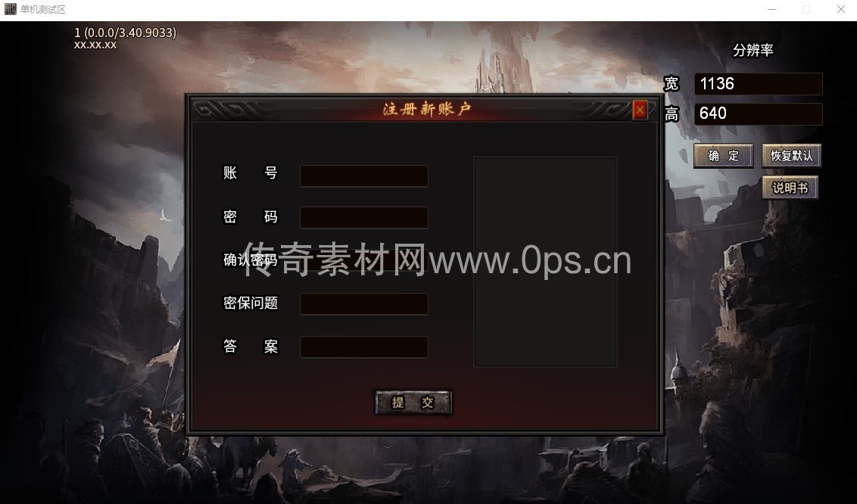The height and width of the screenshot is (504, 857).
Task: Submit the registration with 提交 button
Action: pyautogui.click(x=413, y=403)
